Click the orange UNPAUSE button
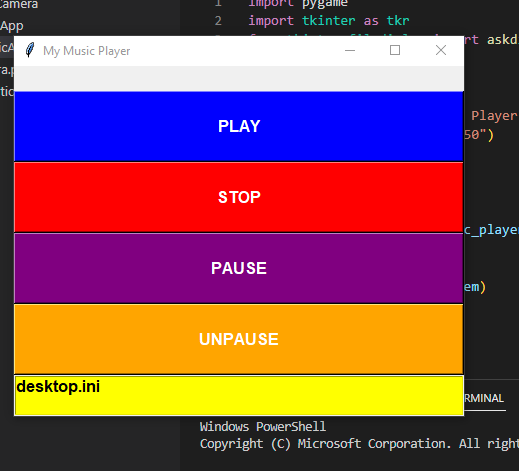The width and height of the screenshot is (519, 471). pos(239,339)
